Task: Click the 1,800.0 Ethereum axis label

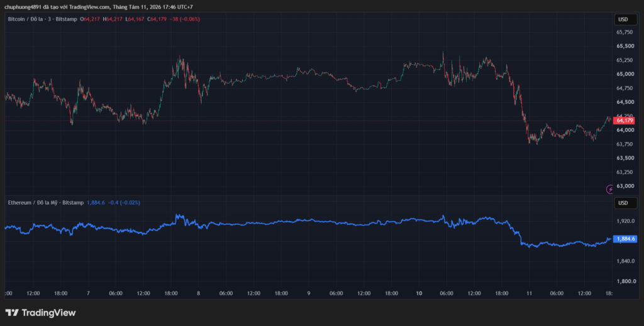Action: tap(626, 281)
